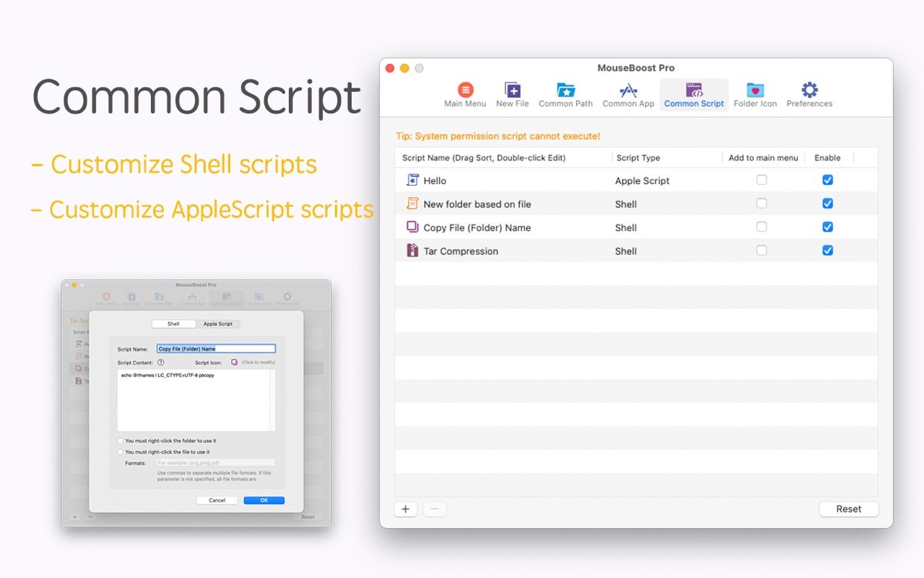Viewport: 924px width, 578px height.
Task: Click the Tar Compression script icon
Action: (411, 250)
